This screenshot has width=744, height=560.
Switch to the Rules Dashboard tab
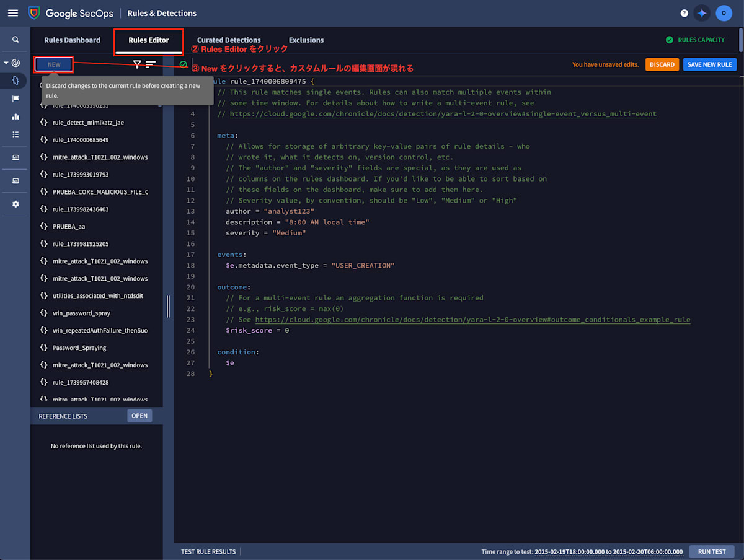[72, 40]
